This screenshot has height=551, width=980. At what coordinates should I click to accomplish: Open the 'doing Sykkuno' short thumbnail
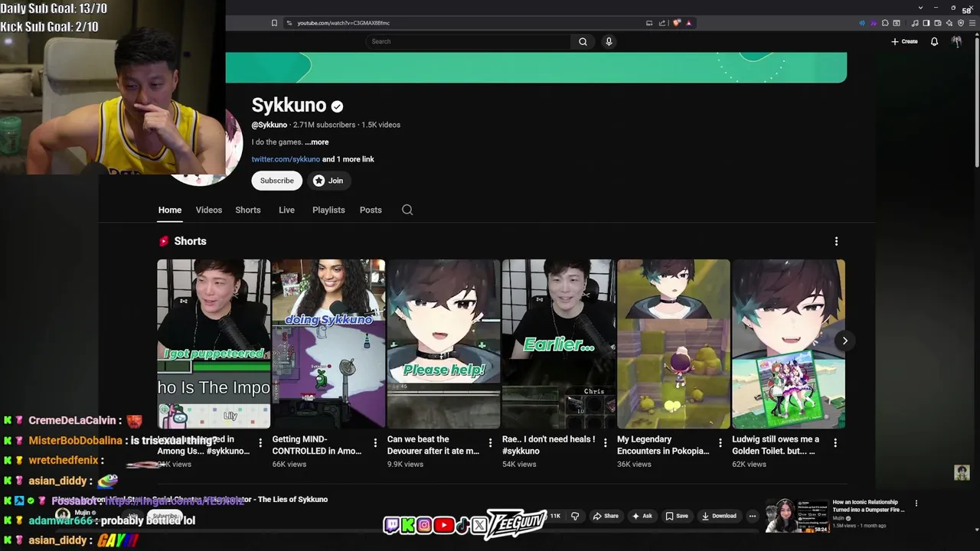coord(328,344)
